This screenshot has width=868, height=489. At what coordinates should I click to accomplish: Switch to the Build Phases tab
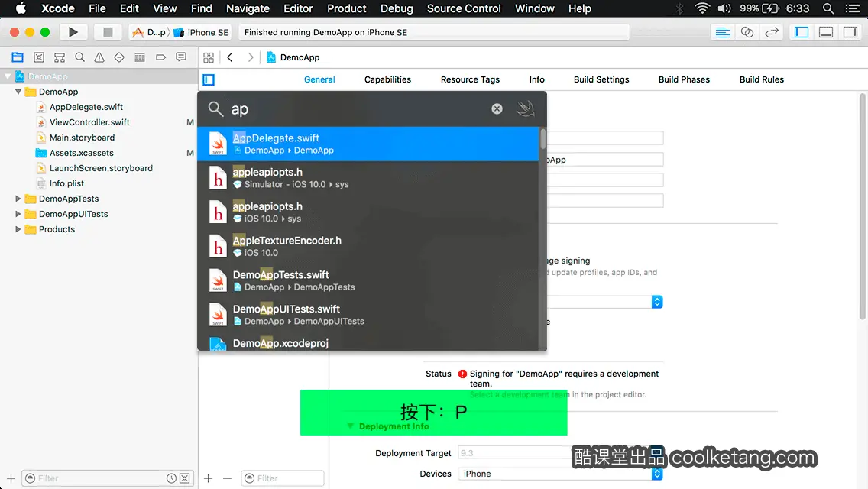684,79
